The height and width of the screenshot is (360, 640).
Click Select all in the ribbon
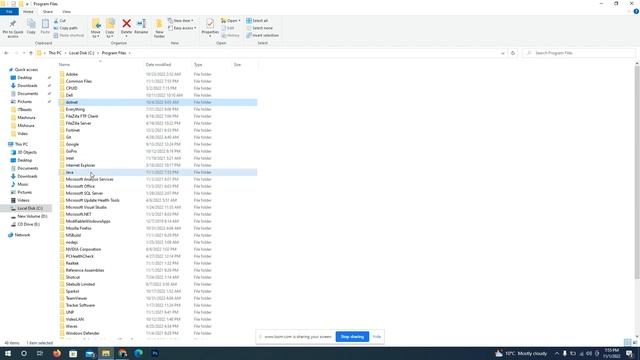click(257, 20)
